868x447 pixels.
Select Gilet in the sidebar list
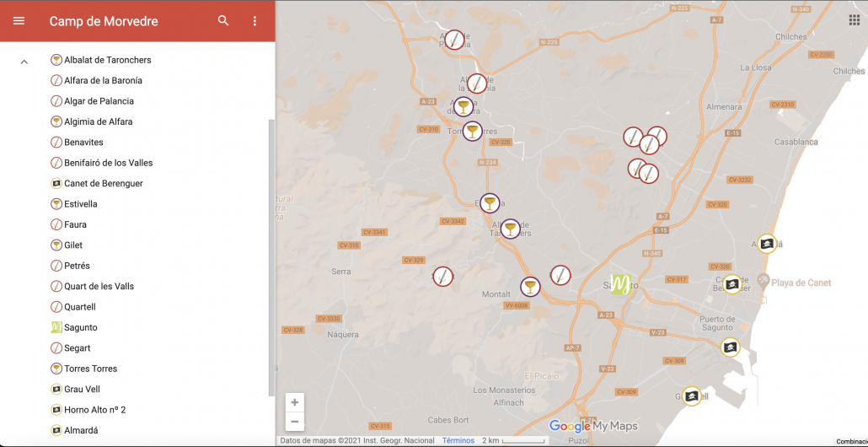(x=73, y=245)
